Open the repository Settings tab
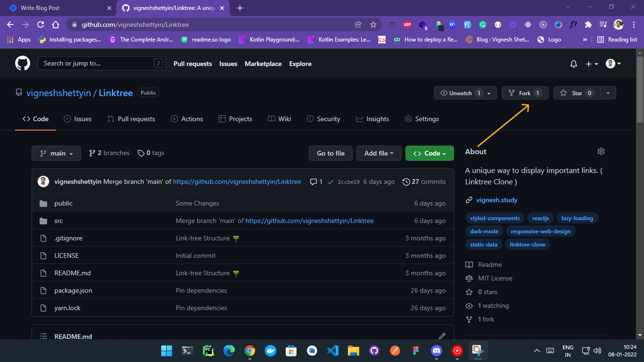 [421, 119]
